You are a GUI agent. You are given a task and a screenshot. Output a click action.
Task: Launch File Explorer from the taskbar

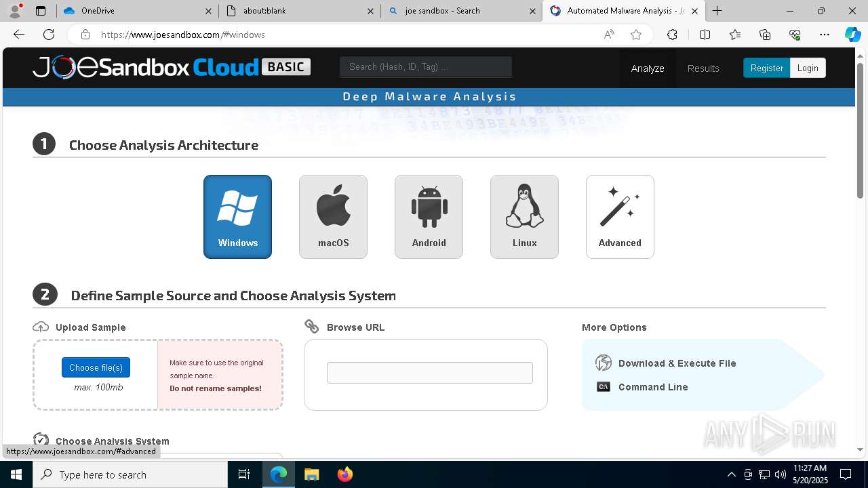coord(311,474)
